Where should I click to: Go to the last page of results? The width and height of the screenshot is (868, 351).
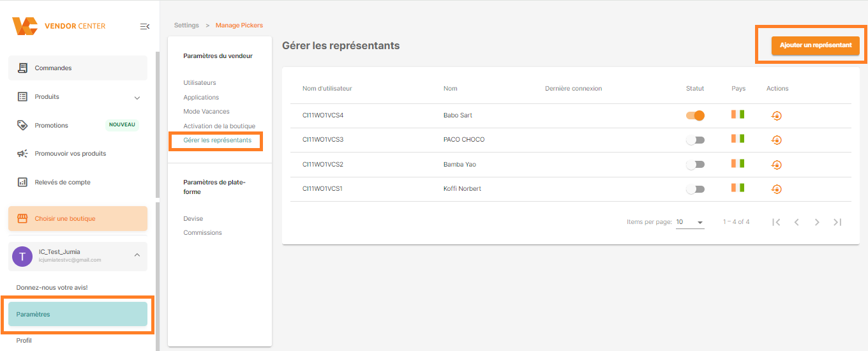click(x=837, y=222)
